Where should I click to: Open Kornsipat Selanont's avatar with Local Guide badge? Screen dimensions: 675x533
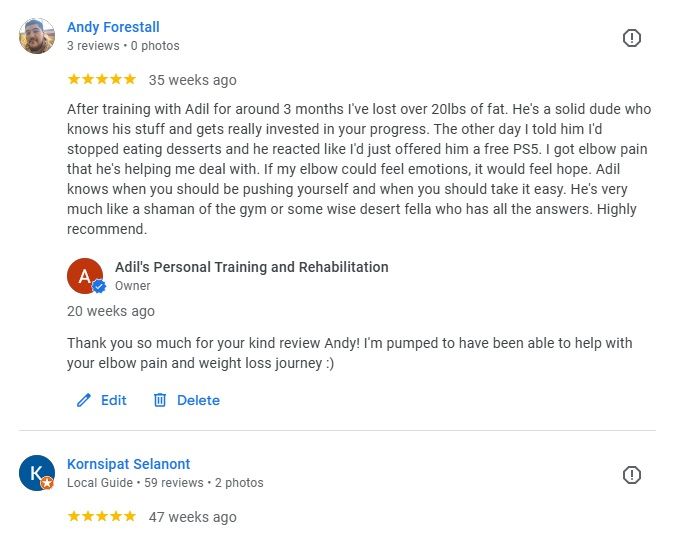click(37, 473)
